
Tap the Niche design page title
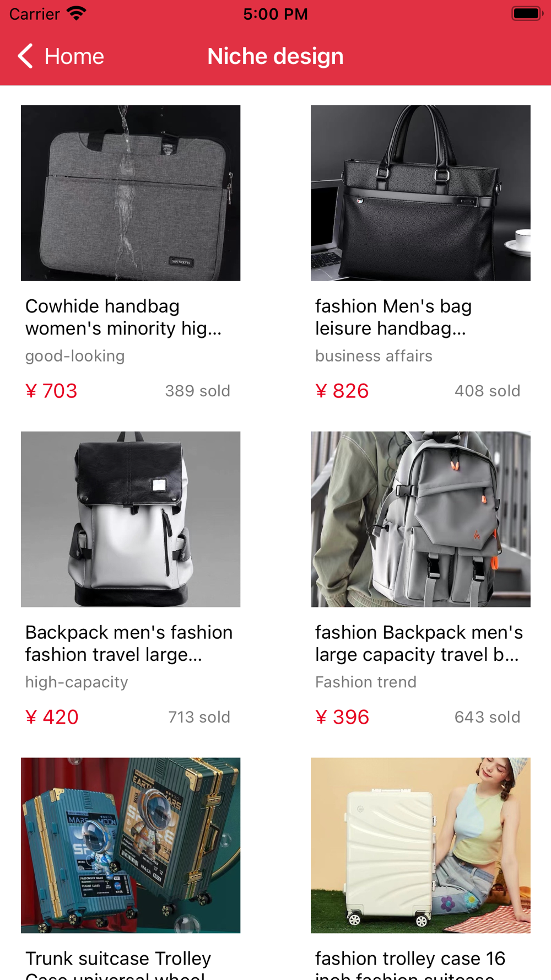pos(275,56)
